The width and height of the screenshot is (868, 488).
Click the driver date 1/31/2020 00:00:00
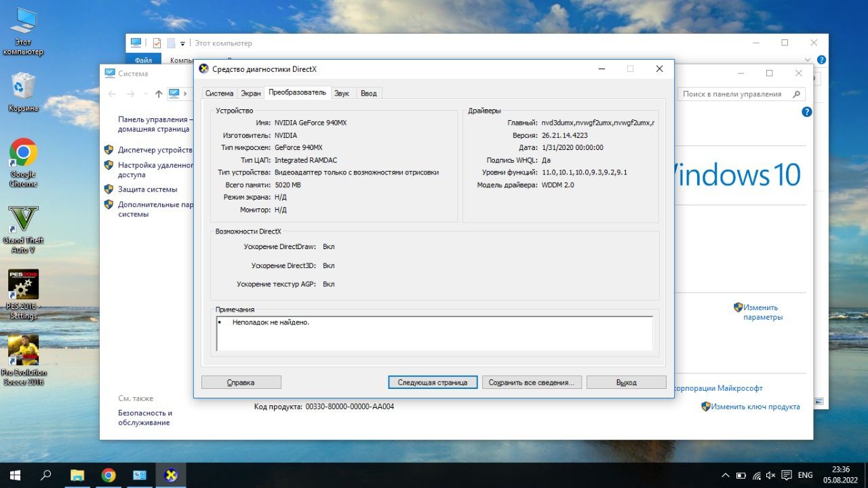click(572, 147)
